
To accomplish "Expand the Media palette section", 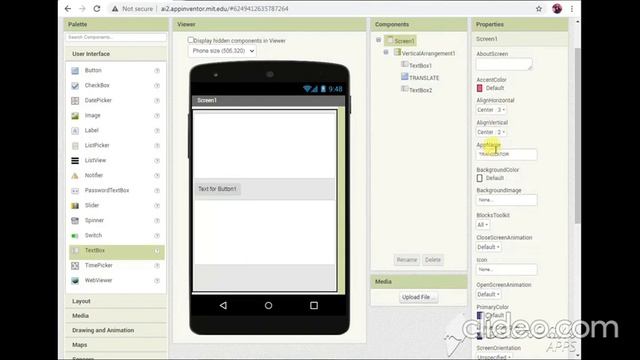I will (x=116, y=316).
